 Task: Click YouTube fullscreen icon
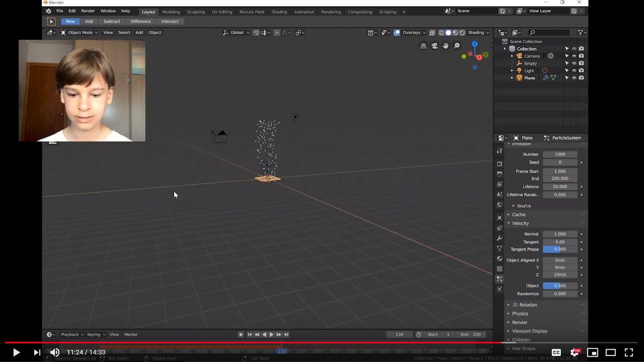tap(628, 352)
